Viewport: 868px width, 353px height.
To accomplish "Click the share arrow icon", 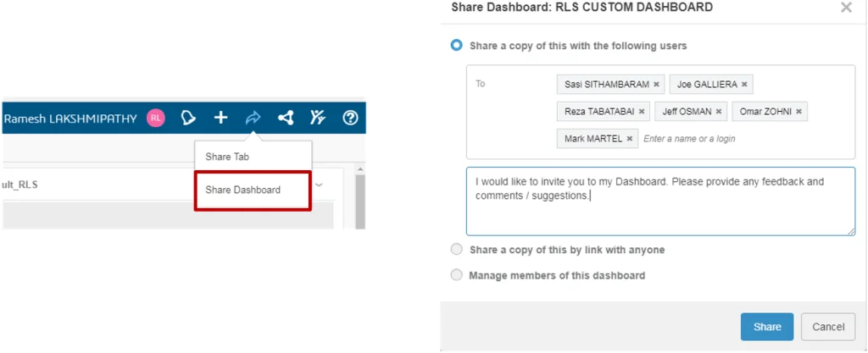I will point(253,119).
